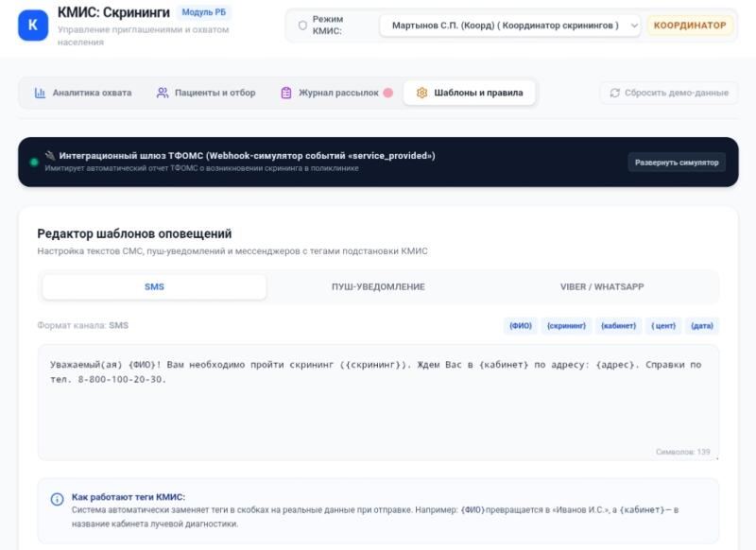This screenshot has height=550, width=756.
Task: Open the VIBER / WHATSAPP channel tab
Action: (x=602, y=286)
